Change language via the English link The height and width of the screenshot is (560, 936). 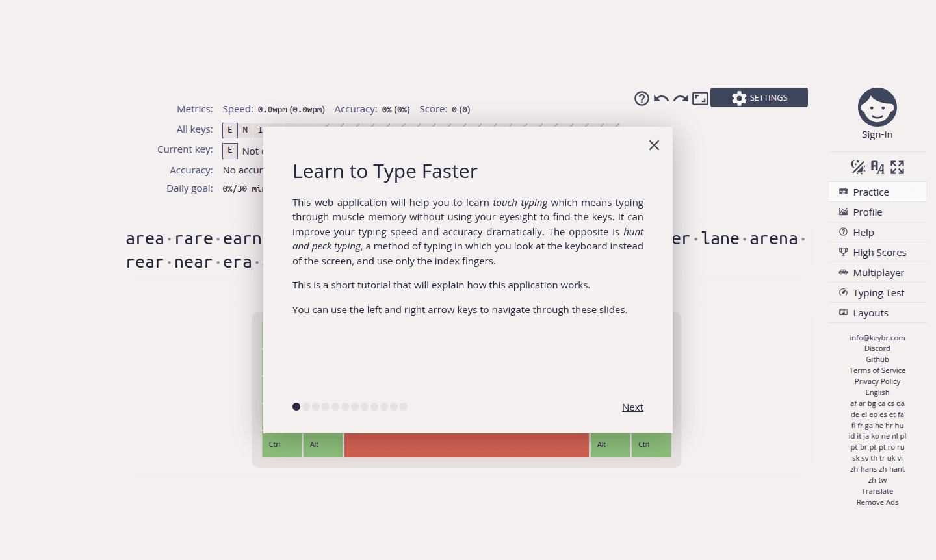pyautogui.click(x=877, y=392)
